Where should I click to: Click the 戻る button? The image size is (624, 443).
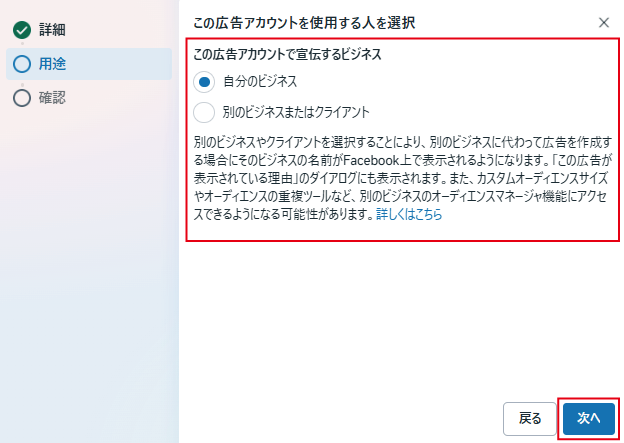click(530, 419)
